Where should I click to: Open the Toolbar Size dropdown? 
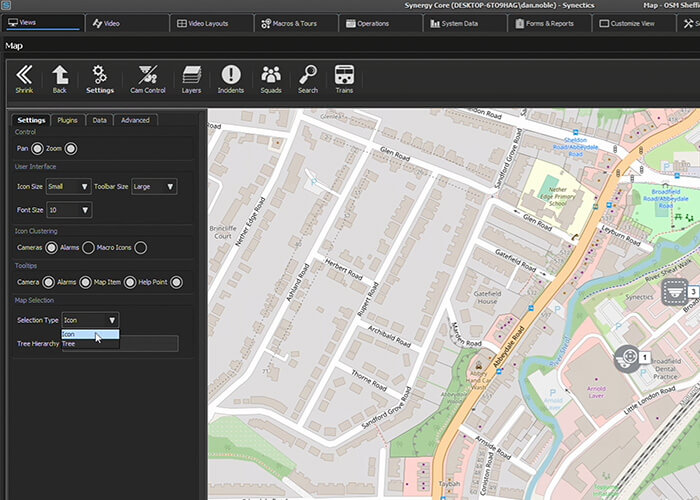(x=154, y=187)
